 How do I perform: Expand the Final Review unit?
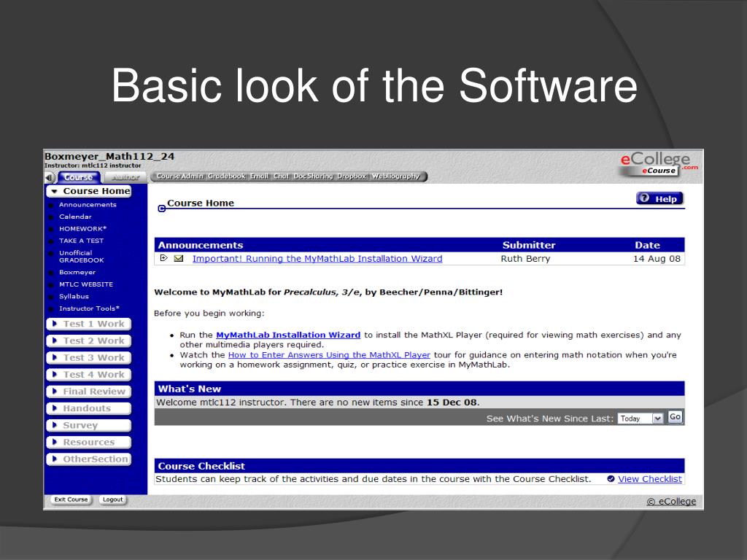click(89, 392)
